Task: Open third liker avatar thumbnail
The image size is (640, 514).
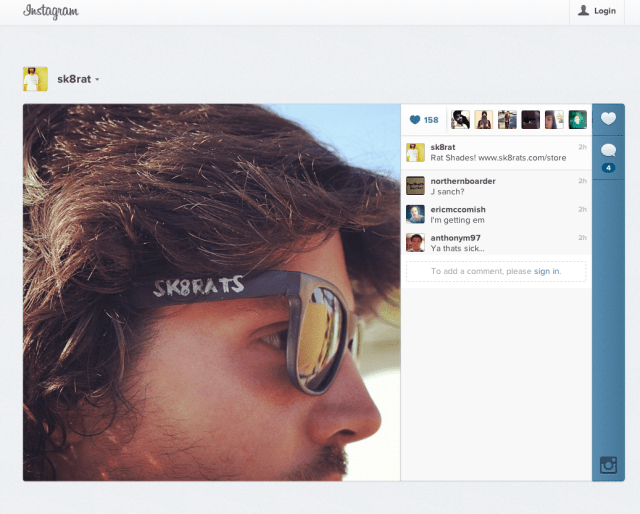Action: tap(507, 120)
